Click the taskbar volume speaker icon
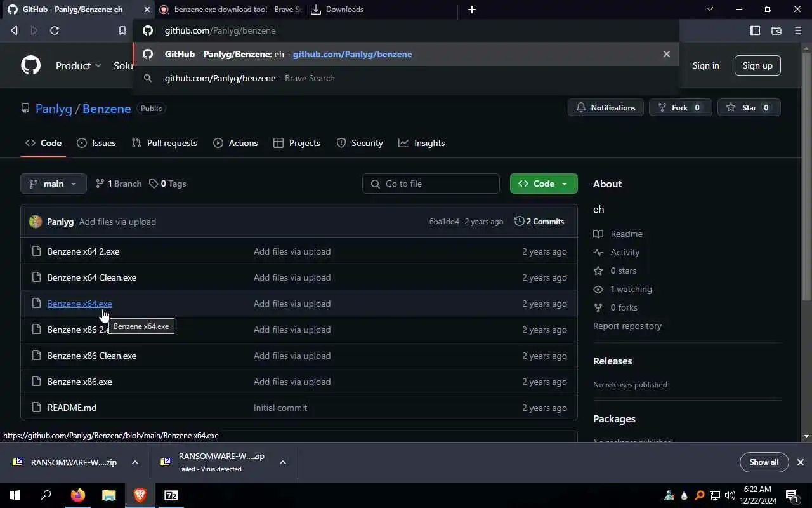This screenshot has height=508, width=812. point(730,495)
